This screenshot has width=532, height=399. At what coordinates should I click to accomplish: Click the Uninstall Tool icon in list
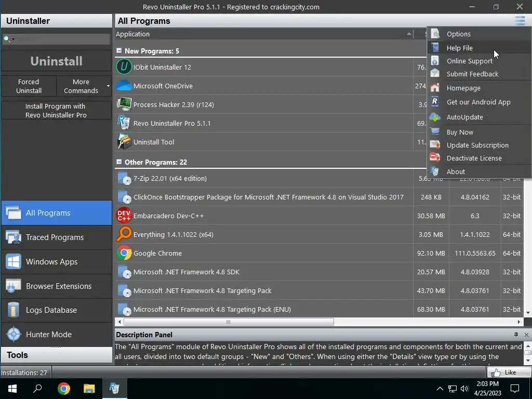[x=124, y=141]
